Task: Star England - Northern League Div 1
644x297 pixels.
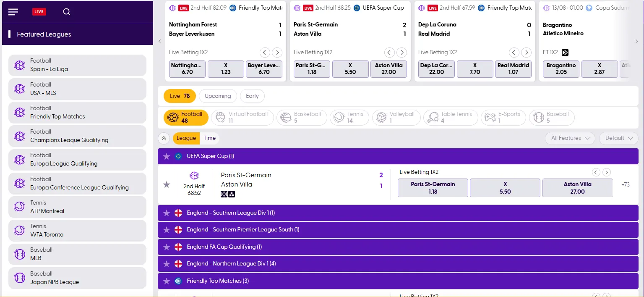Action: pos(167,264)
